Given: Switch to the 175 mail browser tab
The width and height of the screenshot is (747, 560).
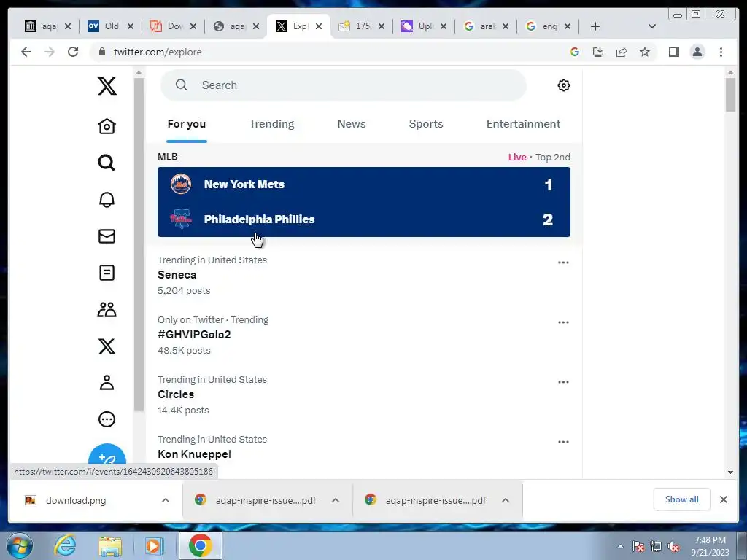Looking at the screenshot, I should [361, 26].
